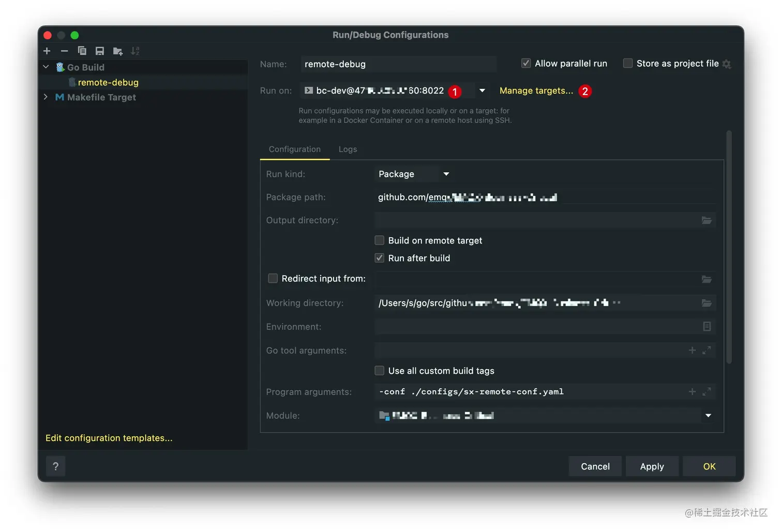Uncheck Run after build
782x532 pixels.
coord(380,258)
